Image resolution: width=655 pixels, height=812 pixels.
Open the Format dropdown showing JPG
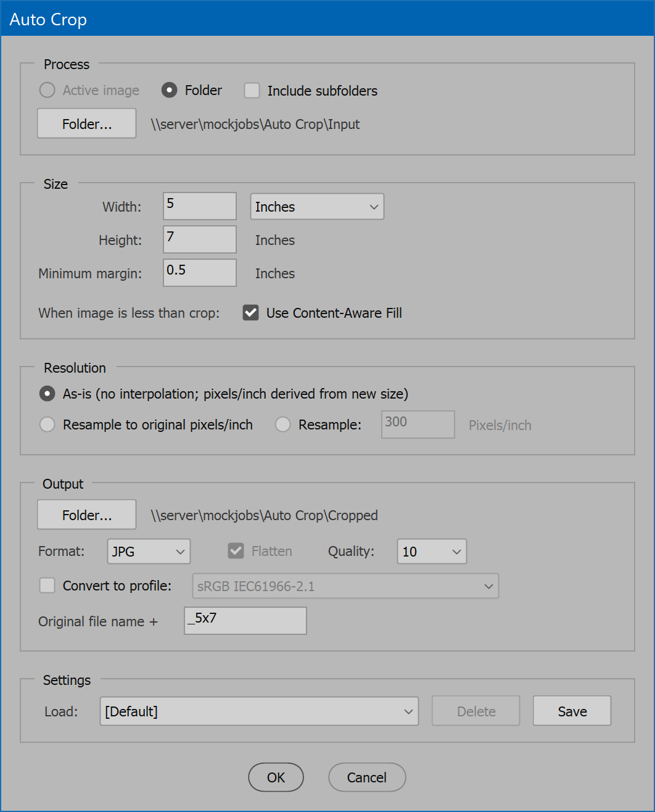[x=148, y=551]
